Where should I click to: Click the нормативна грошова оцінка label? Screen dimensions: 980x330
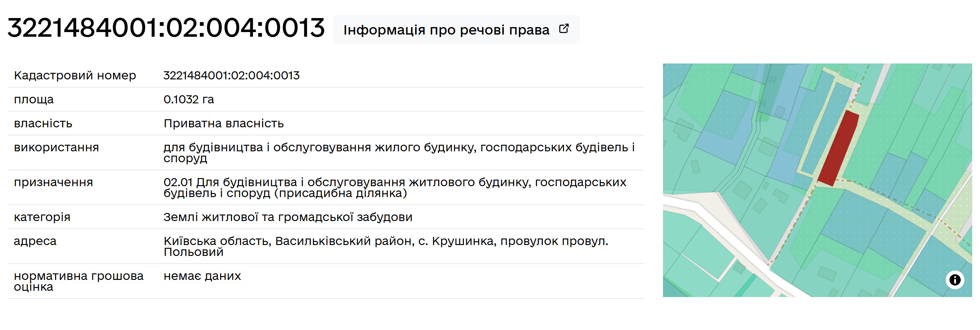click(x=78, y=281)
